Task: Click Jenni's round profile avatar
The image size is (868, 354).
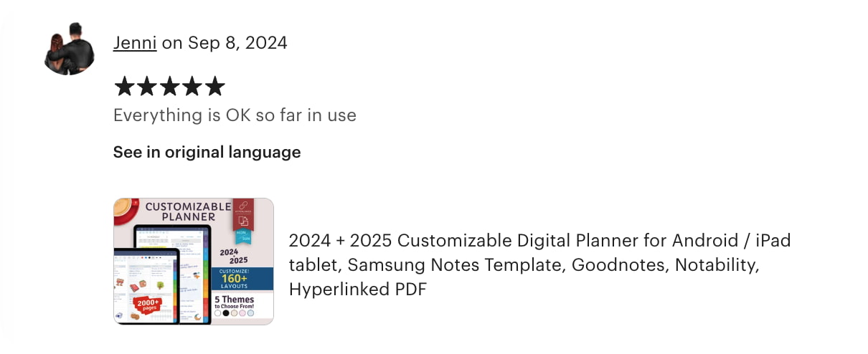Action: tap(70, 49)
